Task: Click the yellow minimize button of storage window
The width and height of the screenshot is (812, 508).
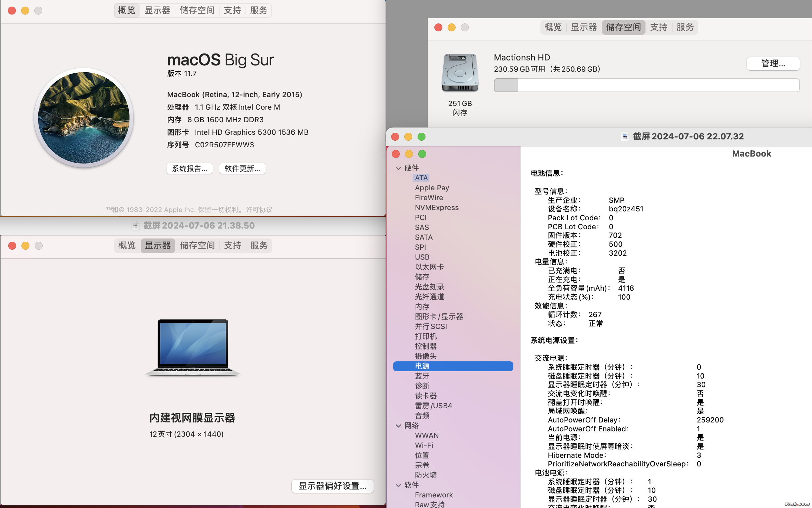Action: tap(451, 27)
